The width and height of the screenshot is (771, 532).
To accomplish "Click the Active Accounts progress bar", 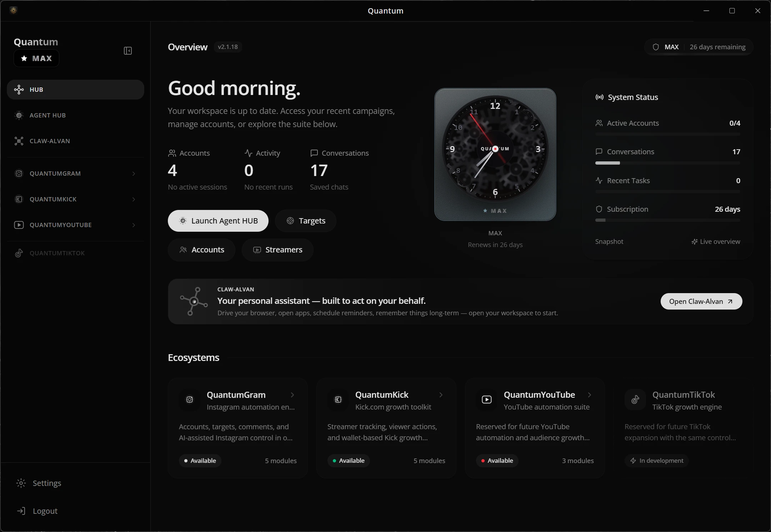I will pyautogui.click(x=668, y=134).
